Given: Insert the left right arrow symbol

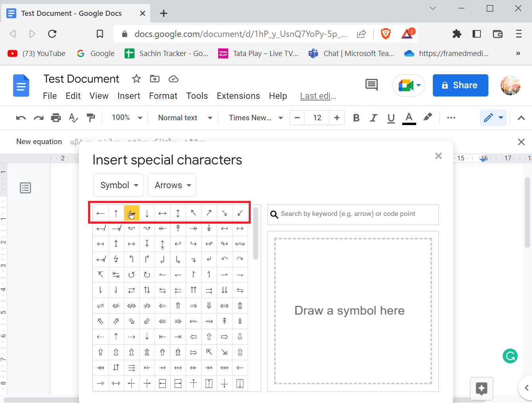Looking at the screenshot, I should click(x=162, y=213).
